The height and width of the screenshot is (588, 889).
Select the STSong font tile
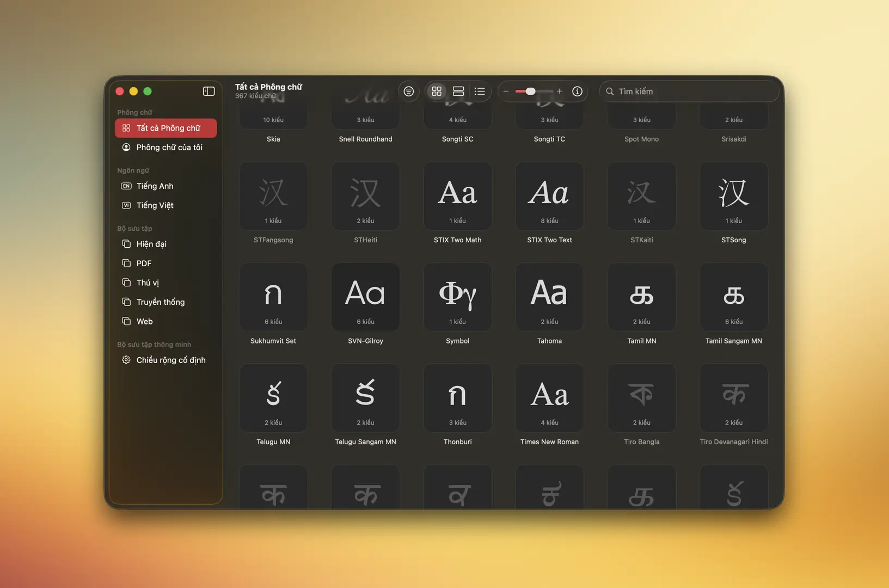[734, 196]
